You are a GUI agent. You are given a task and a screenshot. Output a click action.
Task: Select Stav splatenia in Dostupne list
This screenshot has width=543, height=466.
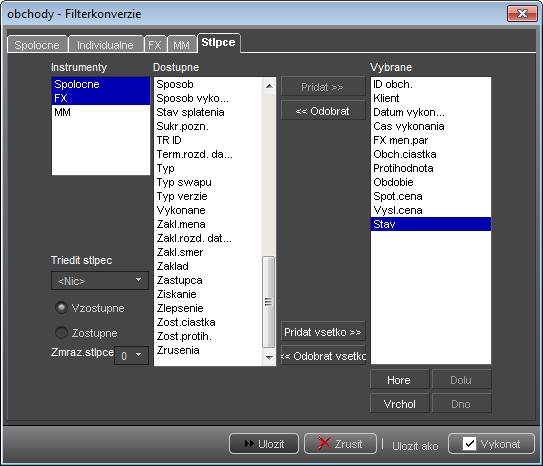tap(208, 112)
